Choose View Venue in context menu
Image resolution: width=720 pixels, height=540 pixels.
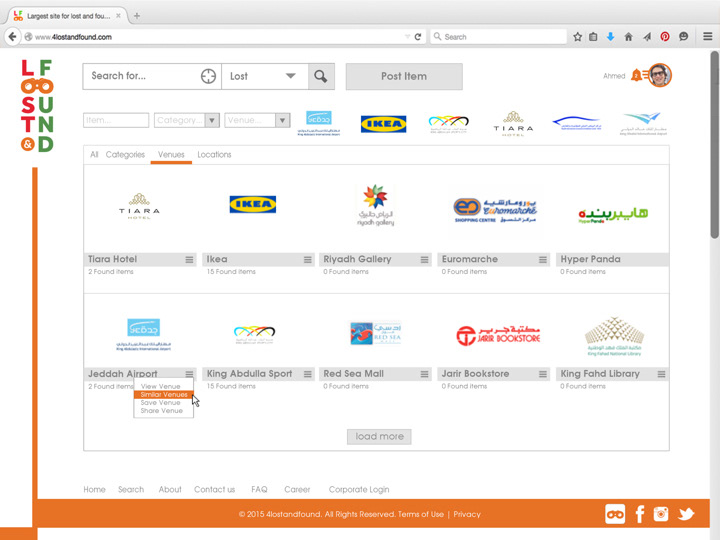[x=163, y=386]
